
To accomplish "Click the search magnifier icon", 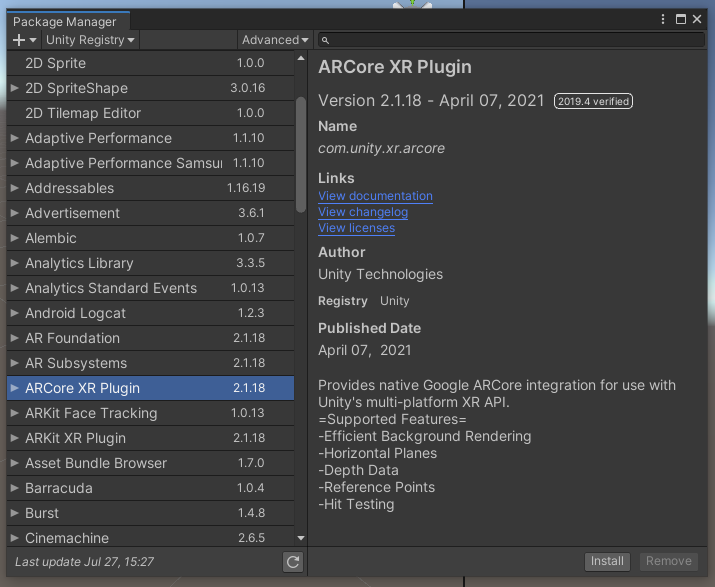I will [x=325, y=40].
